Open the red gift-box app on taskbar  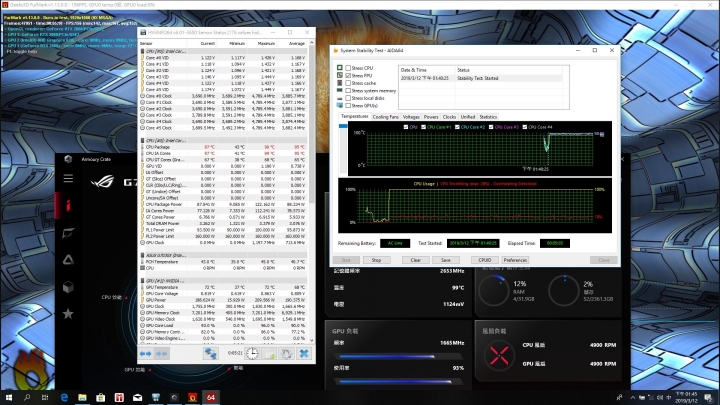point(119,397)
